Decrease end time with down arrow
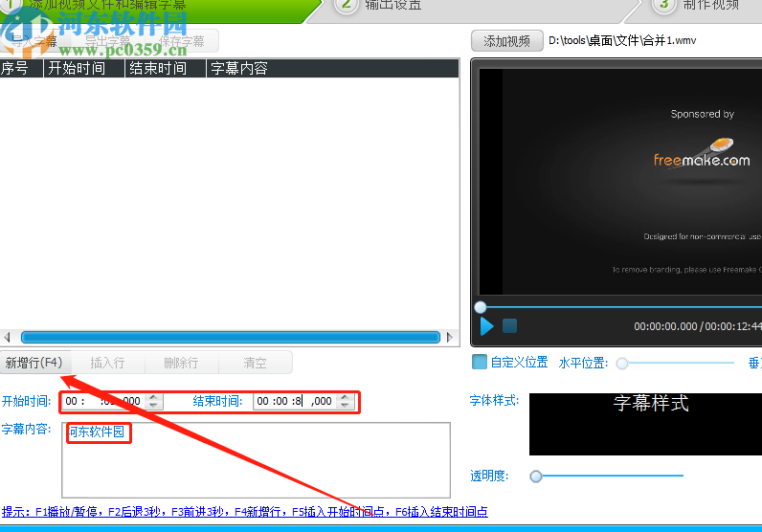This screenshot has width=762, height=532. point(345,406)
